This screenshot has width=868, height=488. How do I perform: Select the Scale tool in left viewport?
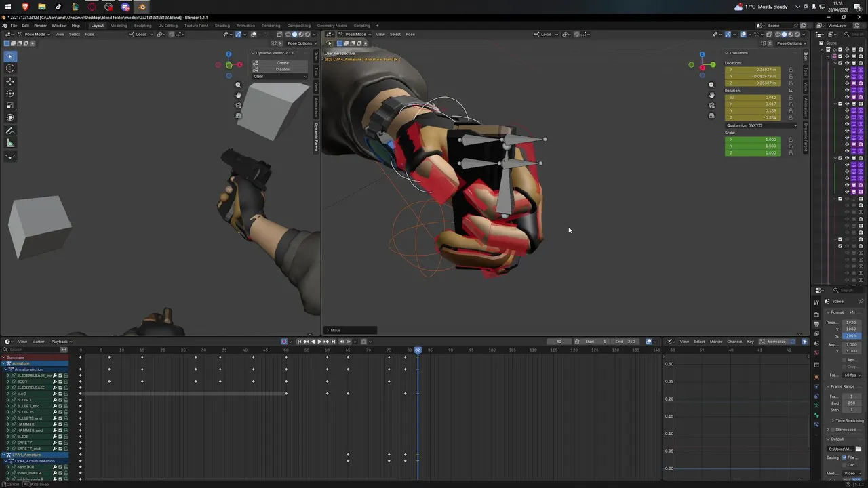10,106
